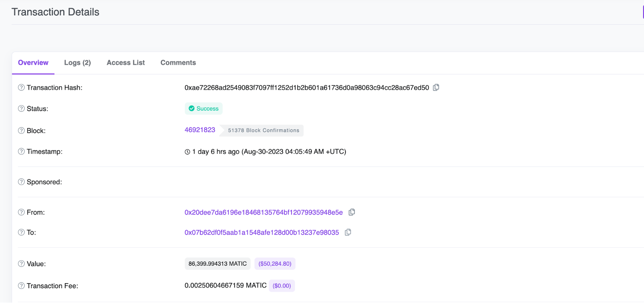Go to the Comments tab
Viewport: 644px width, 303px height.
pyautogui.click(x=178, y=63)
